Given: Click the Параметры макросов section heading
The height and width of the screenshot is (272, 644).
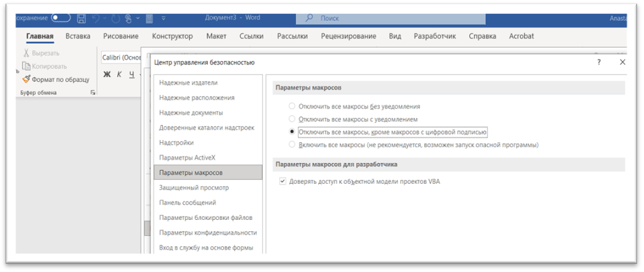Looking at the screenshot, I should click(x=309, y=87).
